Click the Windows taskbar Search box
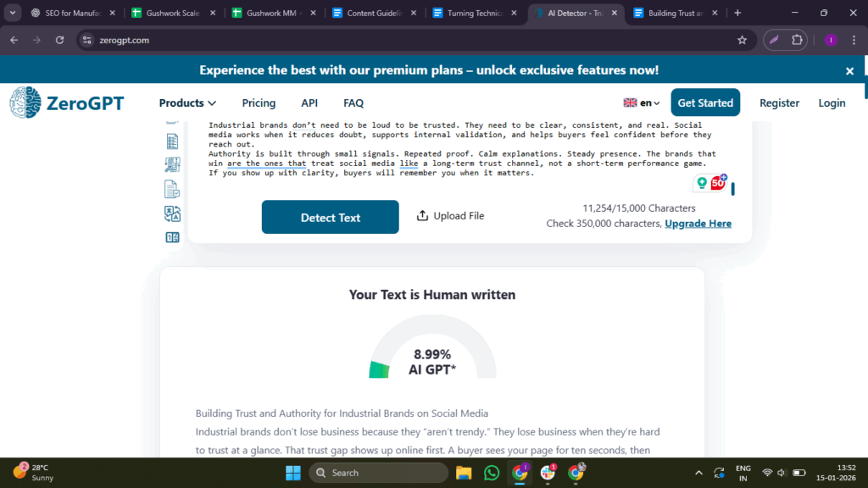 click(378, 473)
